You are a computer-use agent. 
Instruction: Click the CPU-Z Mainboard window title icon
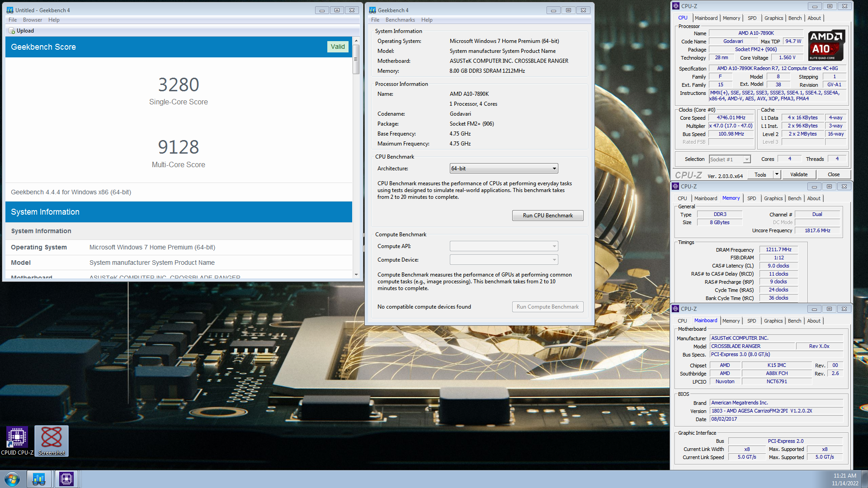point(675,309)
